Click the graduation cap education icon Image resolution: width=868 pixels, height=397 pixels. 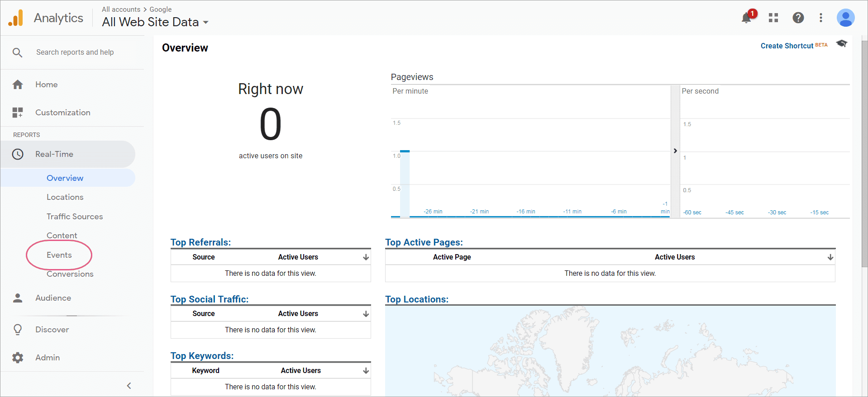tap(841, 43)
